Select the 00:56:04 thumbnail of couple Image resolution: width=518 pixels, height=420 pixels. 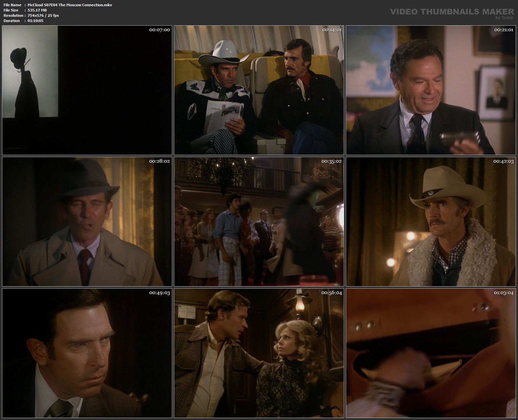click(x=259, y=353)
